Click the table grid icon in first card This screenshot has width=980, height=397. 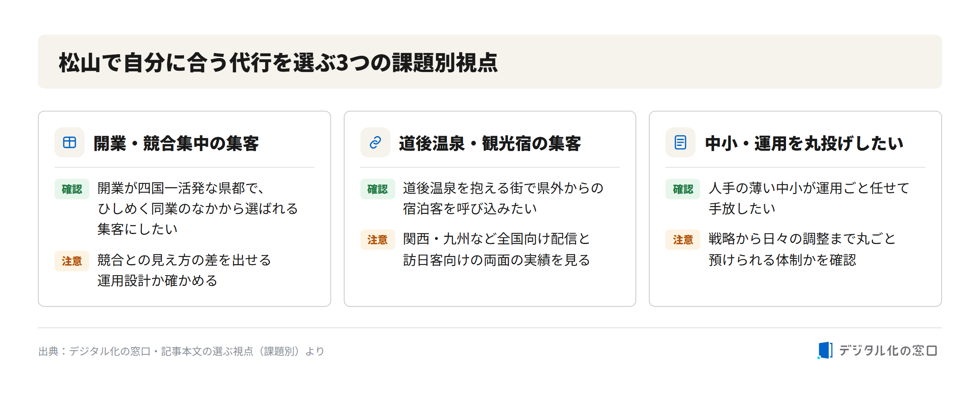70,142
